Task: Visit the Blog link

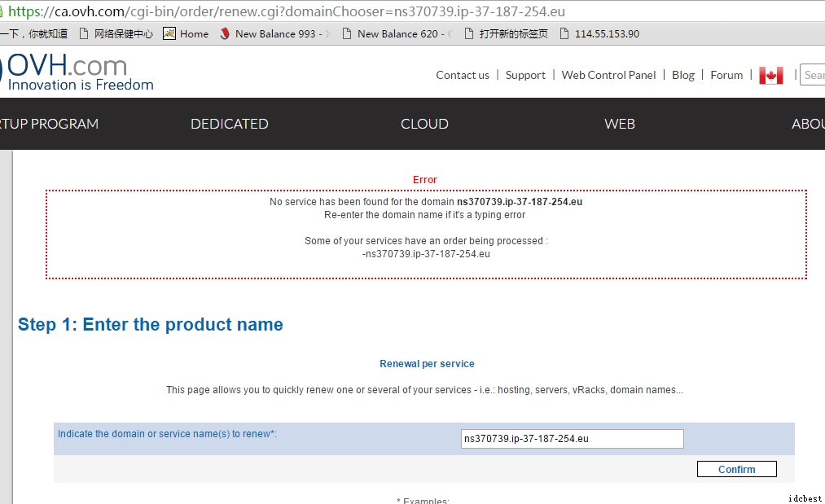Action: coord(683,75)
